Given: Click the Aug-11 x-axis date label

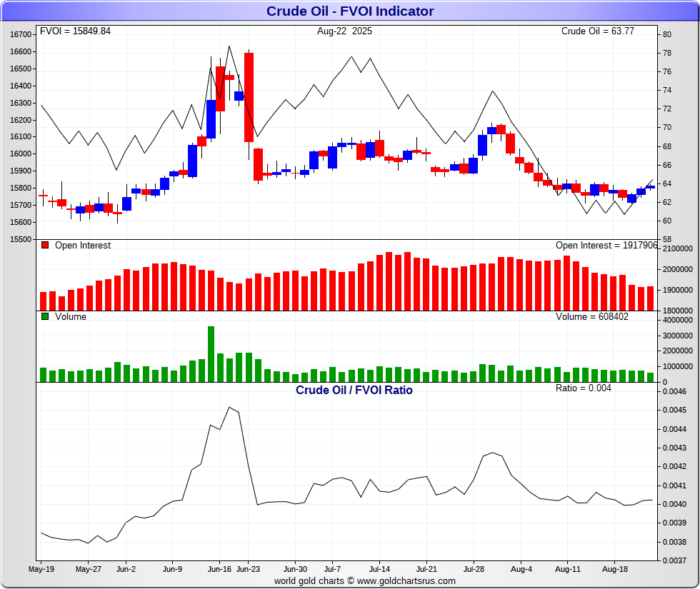Looking at the screenshot, I should tap(568, 570).
